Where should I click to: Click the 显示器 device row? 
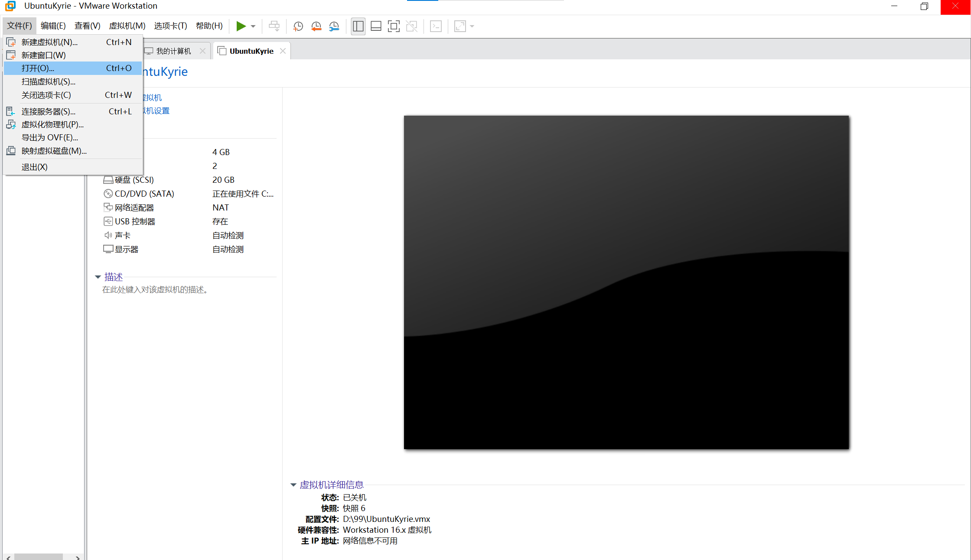coord(189,249)
